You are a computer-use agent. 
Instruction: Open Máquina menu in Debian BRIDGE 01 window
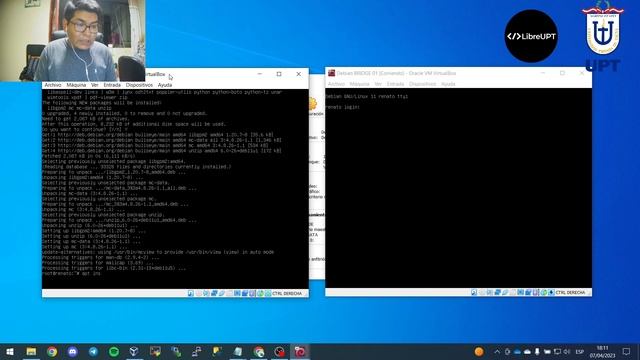click(x=360, y=84)
